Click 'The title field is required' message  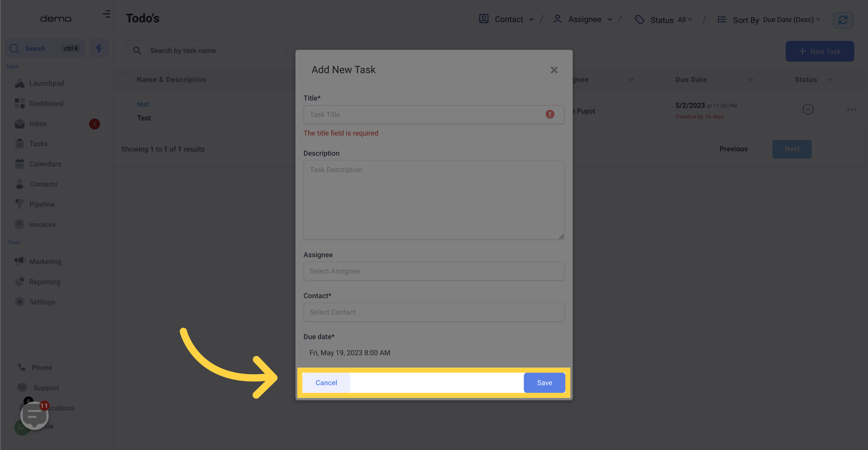coord(341,133)
